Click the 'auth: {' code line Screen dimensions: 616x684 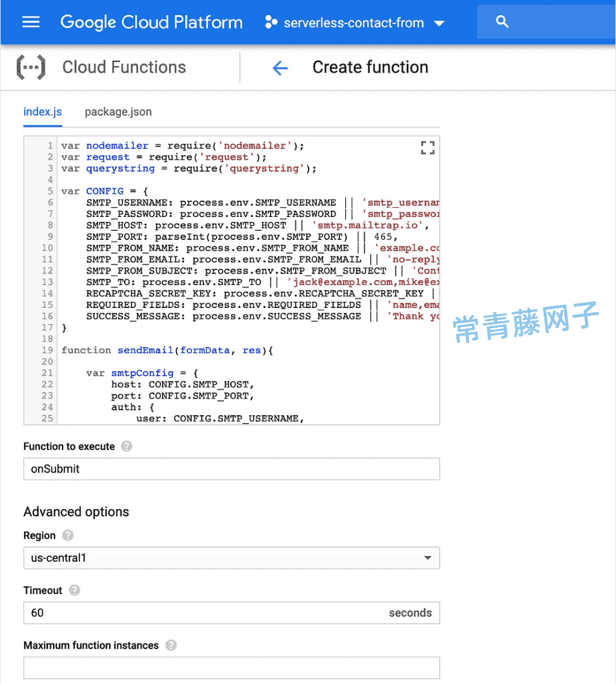(x=133, y=407)
